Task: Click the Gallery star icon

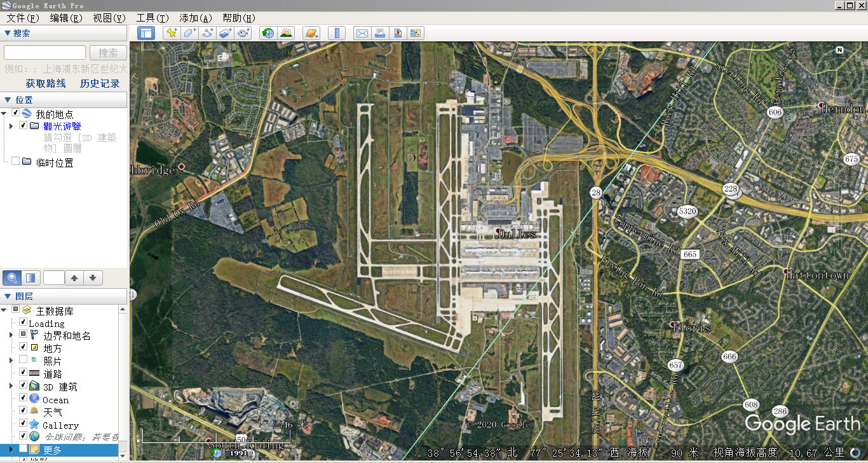Action: click(34, 424)
